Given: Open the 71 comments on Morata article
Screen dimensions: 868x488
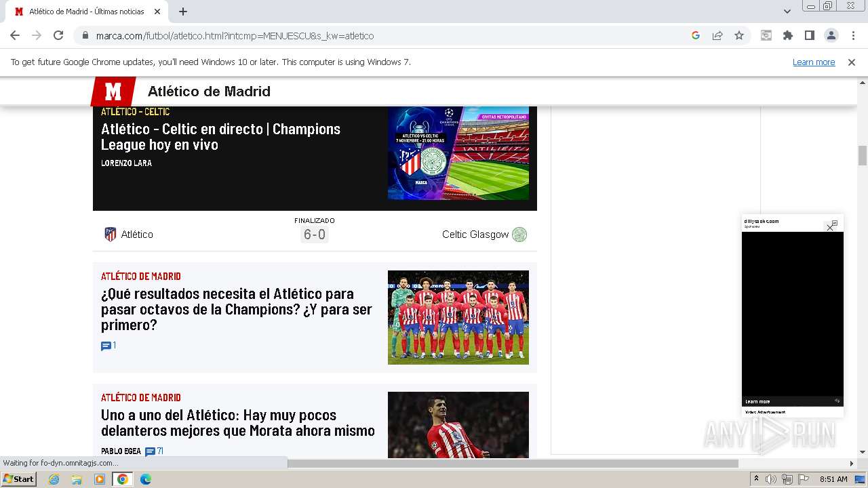Looking at the screenshot, I should click(154, 451).
